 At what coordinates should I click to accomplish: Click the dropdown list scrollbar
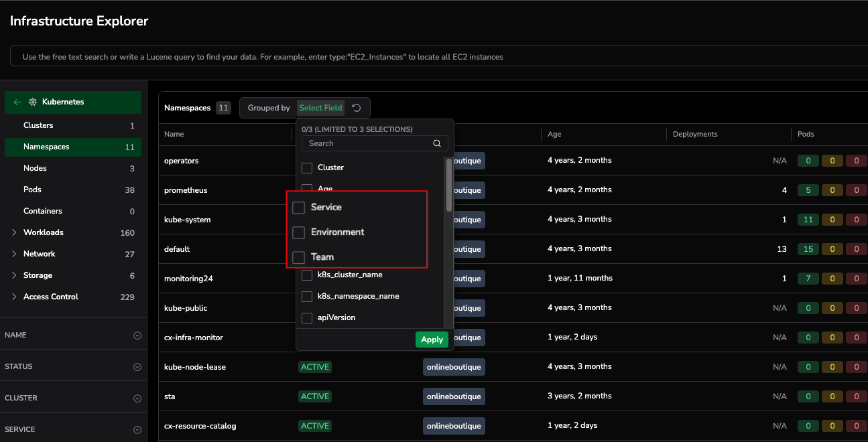click(x=448, y=184)
